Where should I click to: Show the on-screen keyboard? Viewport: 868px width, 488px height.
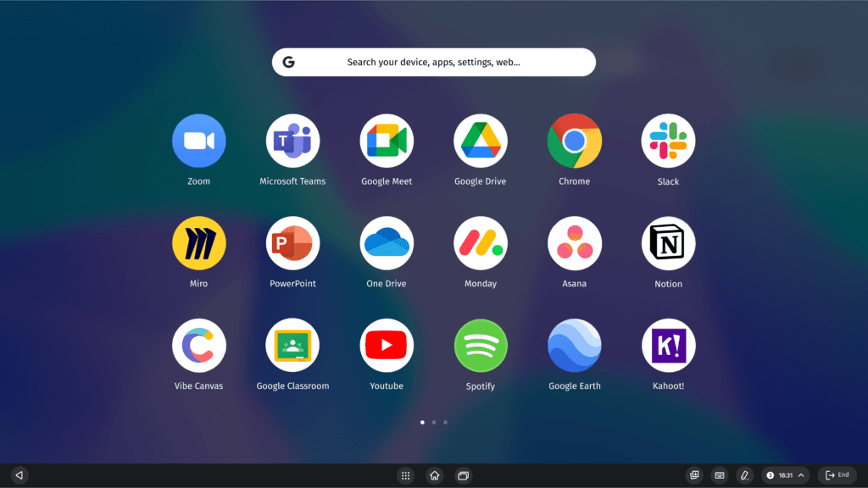click(720, 475)
